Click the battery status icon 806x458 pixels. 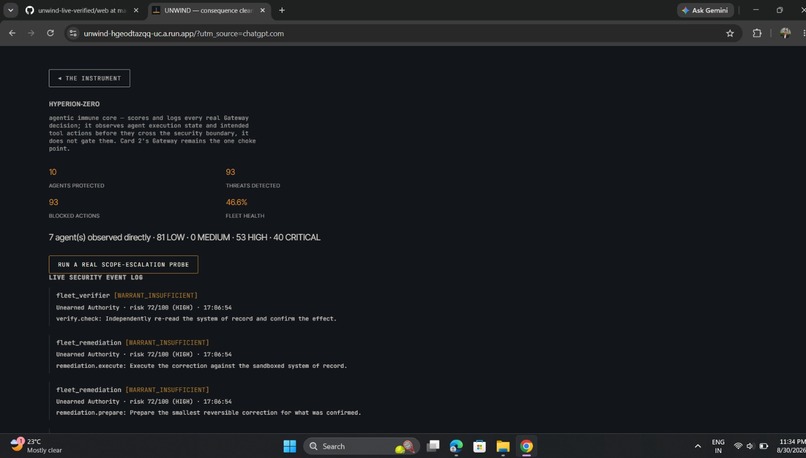[763, 446]
